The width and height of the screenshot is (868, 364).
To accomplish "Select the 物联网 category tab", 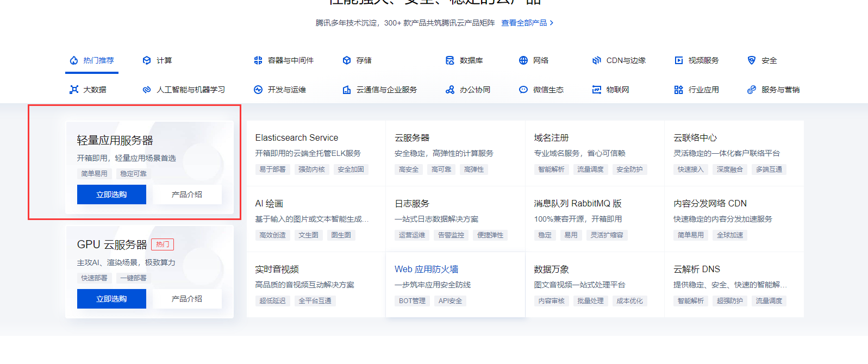I will pos(611,90).
